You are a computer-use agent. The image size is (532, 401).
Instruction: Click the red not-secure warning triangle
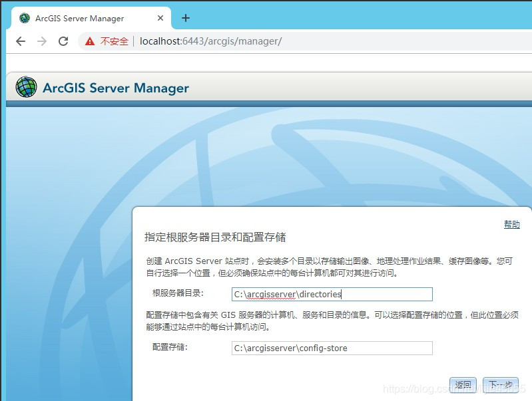(90, 41)
